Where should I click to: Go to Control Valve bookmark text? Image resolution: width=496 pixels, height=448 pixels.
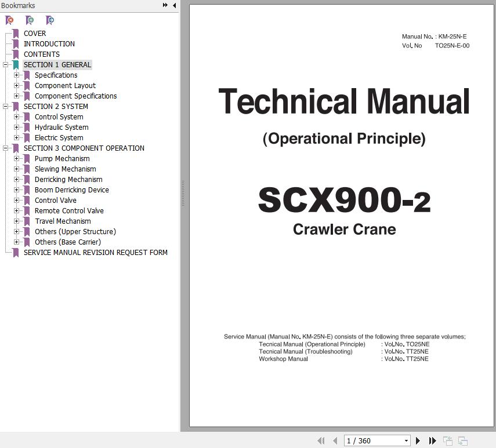55,201
